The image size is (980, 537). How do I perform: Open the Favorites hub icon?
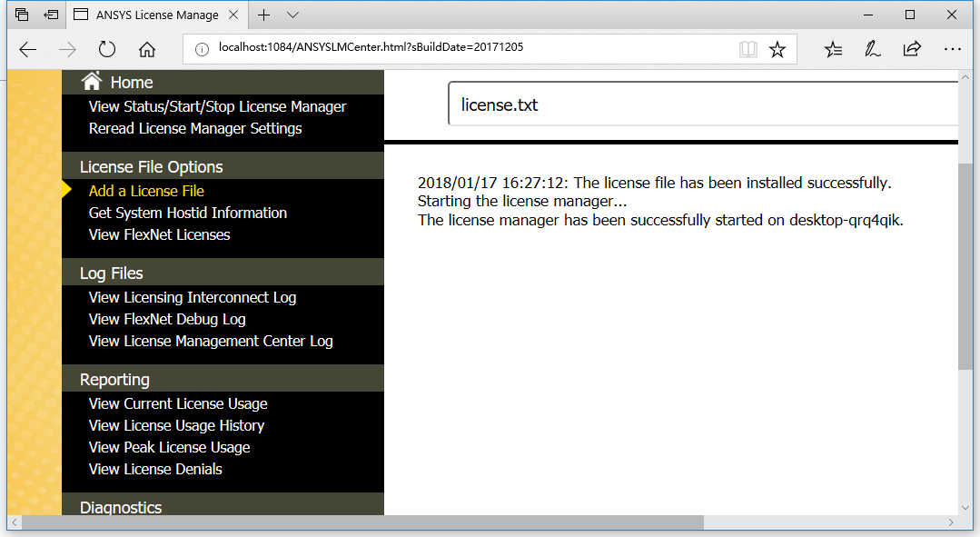point(833,49)
